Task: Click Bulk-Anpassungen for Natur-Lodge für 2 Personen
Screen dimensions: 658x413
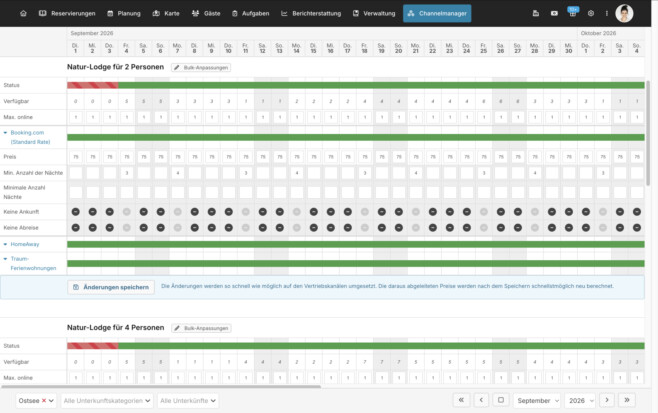Action: click(201, 68)
